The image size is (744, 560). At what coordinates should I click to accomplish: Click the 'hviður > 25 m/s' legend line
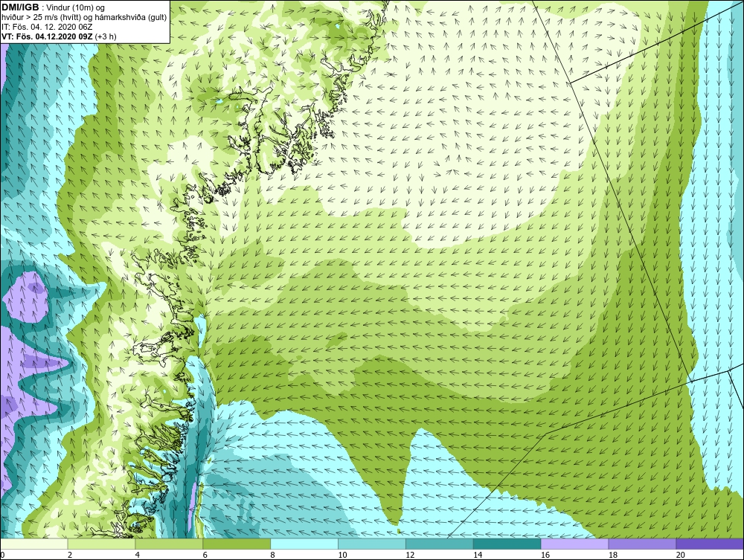tap(84, 17)
